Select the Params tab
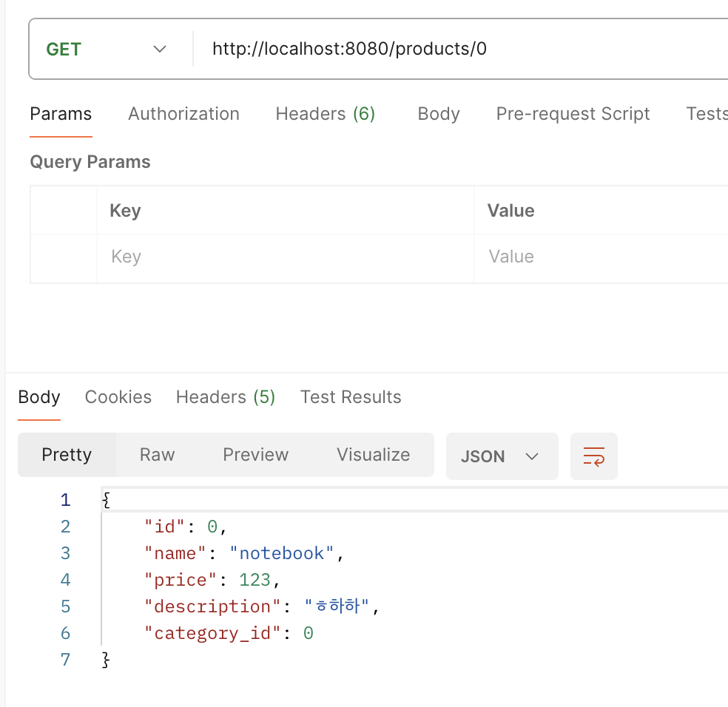The width and height of the screenshot is (728, 707). click(x=61, y=114)
